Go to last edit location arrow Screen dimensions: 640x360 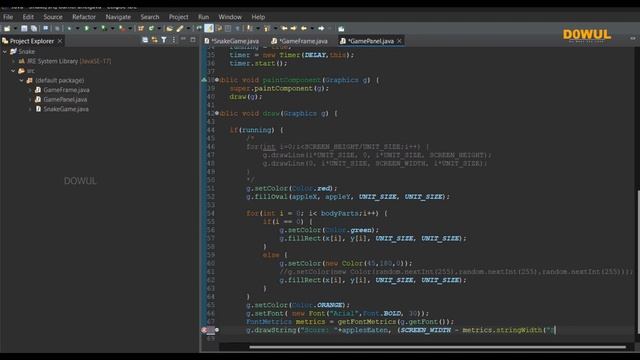pos(284,28)
